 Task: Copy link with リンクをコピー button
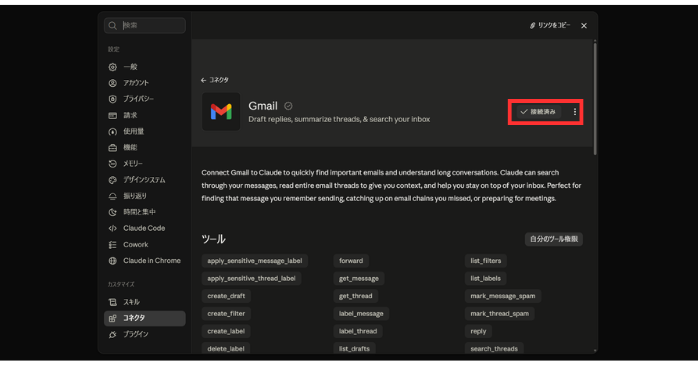(x=550, y=25)
